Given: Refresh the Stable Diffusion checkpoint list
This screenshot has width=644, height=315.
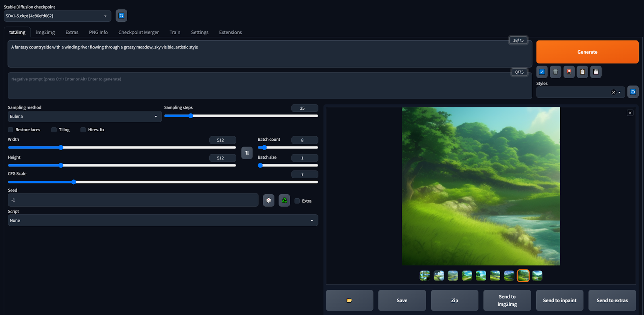Looking at the screenshot, I should coord(121,16).
